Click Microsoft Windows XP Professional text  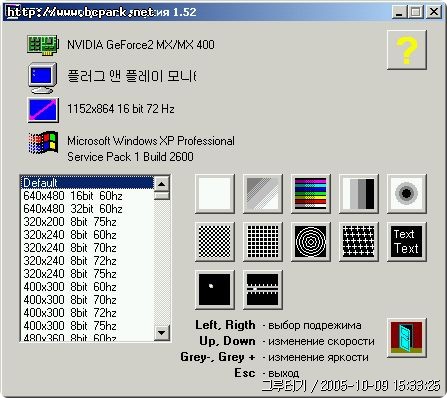(x=151, y=141)
